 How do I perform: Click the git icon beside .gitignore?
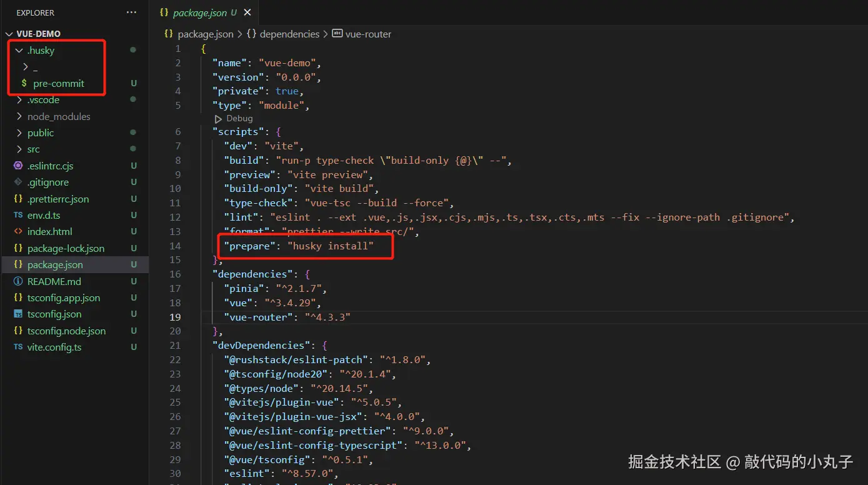(18, 182)
